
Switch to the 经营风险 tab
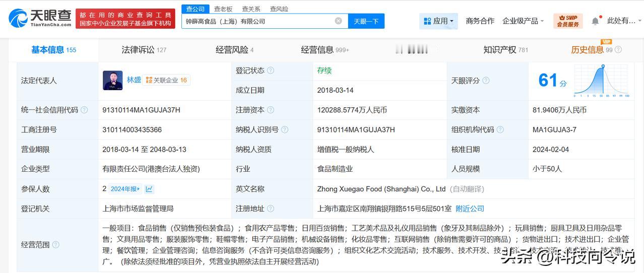click(234, 49)
